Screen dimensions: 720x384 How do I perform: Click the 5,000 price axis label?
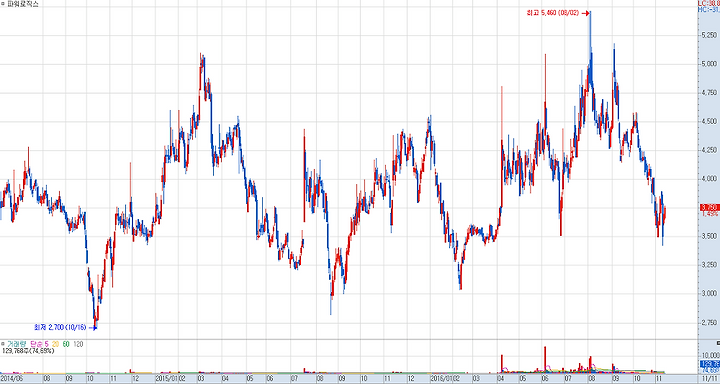[x=709, y=64]
